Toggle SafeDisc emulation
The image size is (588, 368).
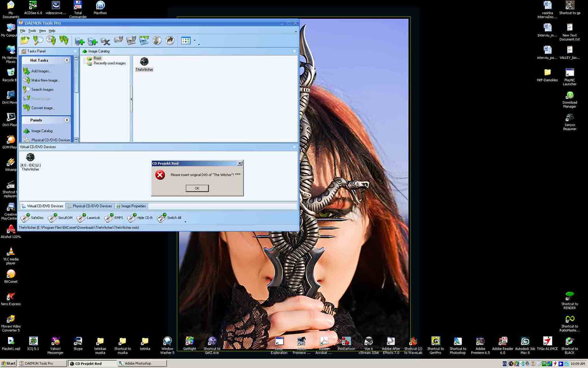point(32,218)
